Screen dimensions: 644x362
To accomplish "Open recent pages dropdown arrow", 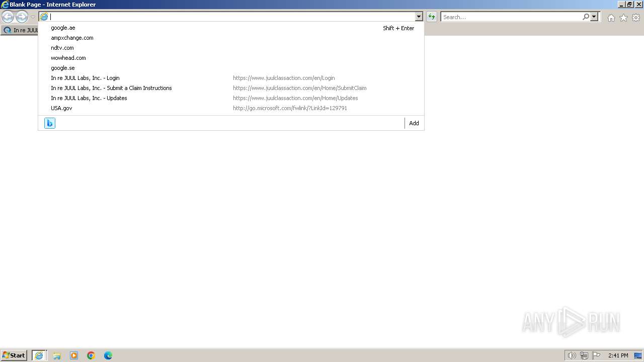I will 33,17.
